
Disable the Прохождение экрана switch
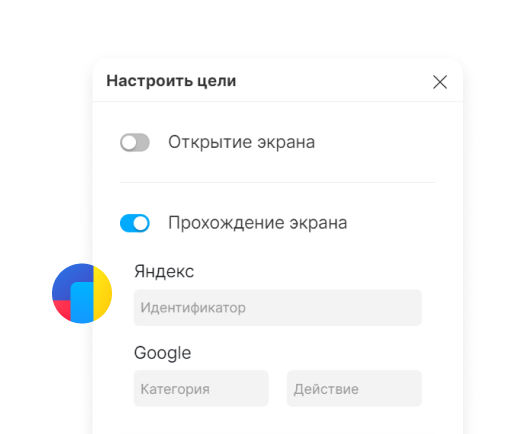click(x=135, y=223)
